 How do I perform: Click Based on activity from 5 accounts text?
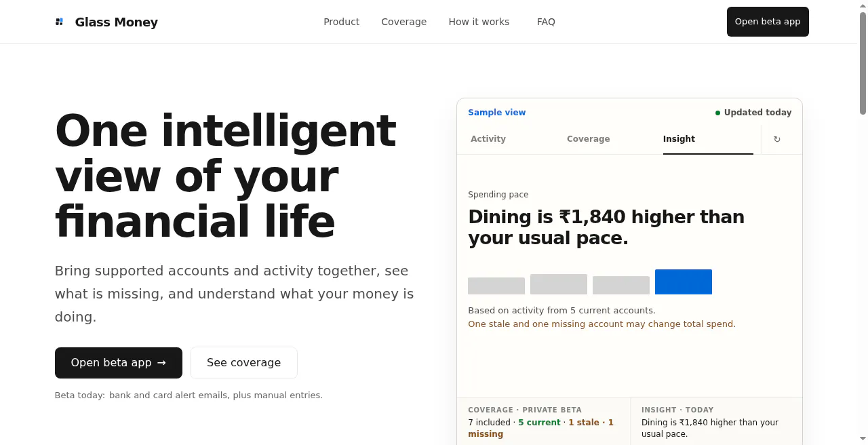tap(561, 311)
